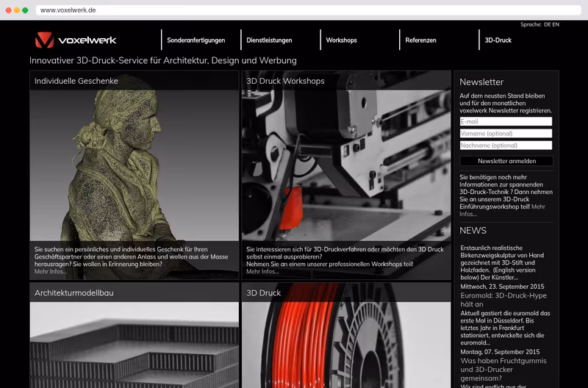
Task: Click the Individuelle Geschenke heading
Action: tap(76, 81)
